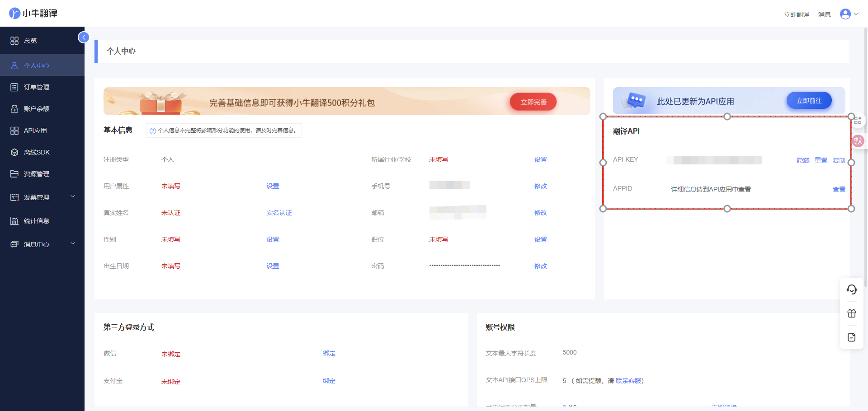Open customer service headset icon
Image resolution: width=868 pixels, height=411 pixels.
click(x=852, y=290)
